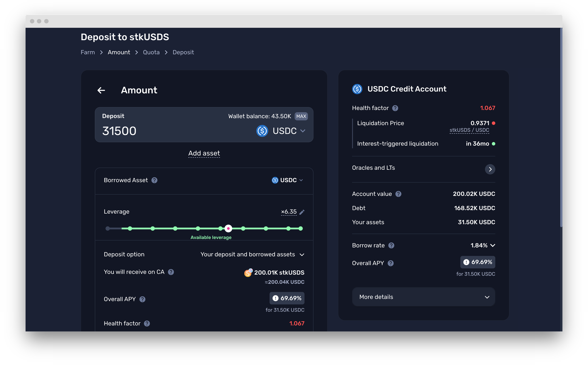Go to the Quota breadcrumb step

[151, 52]
